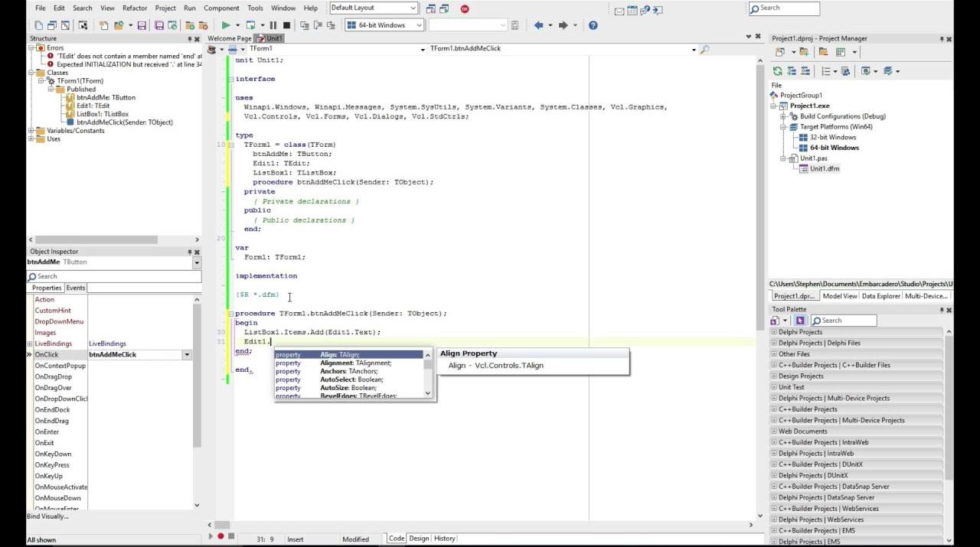Expand the Variables/Constants node in Structure
The height and width of the screenshot is (547, 980).
pos(31,131)
